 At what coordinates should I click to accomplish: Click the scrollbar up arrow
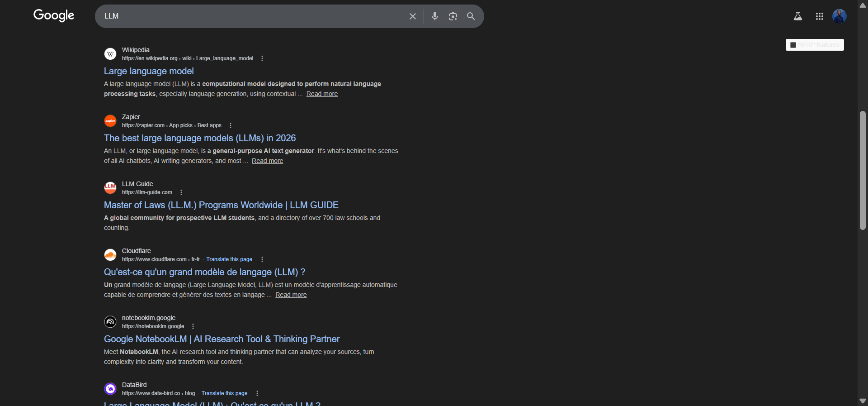tap(863, 5)
